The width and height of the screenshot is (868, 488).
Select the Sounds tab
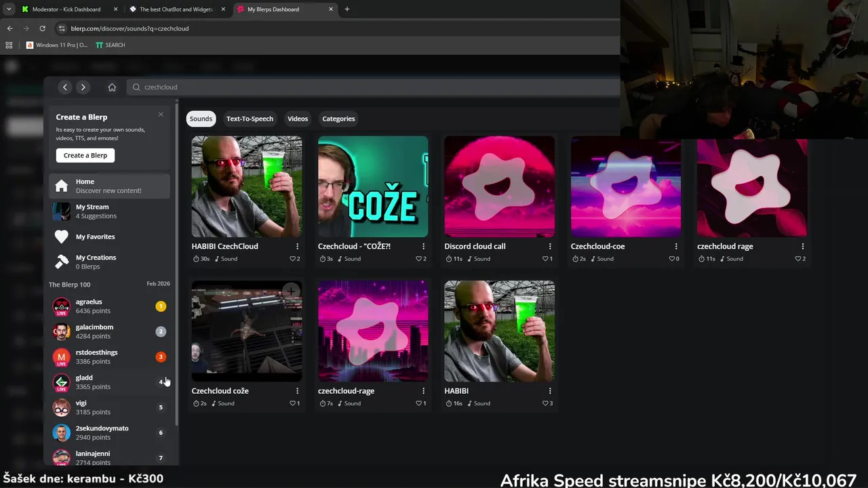point(201,119)
